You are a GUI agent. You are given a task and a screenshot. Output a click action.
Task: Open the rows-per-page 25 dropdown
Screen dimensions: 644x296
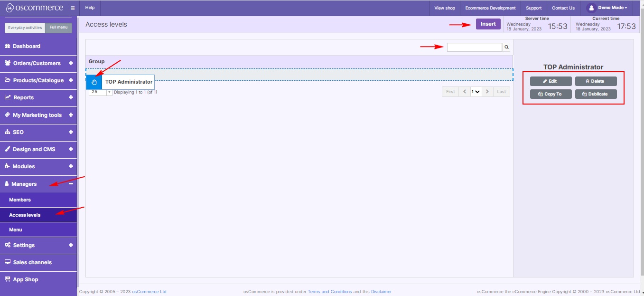point(100,92)
